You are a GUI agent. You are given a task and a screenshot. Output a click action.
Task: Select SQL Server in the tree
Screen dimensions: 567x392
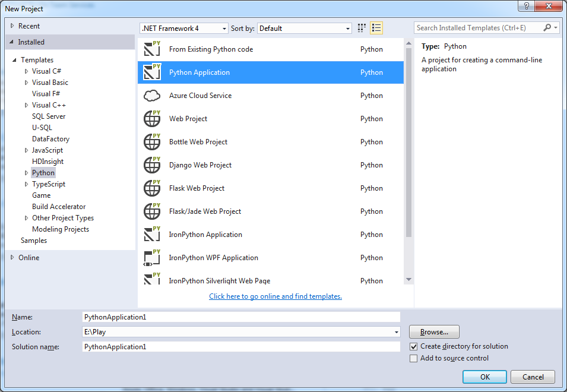coord(49,116)
